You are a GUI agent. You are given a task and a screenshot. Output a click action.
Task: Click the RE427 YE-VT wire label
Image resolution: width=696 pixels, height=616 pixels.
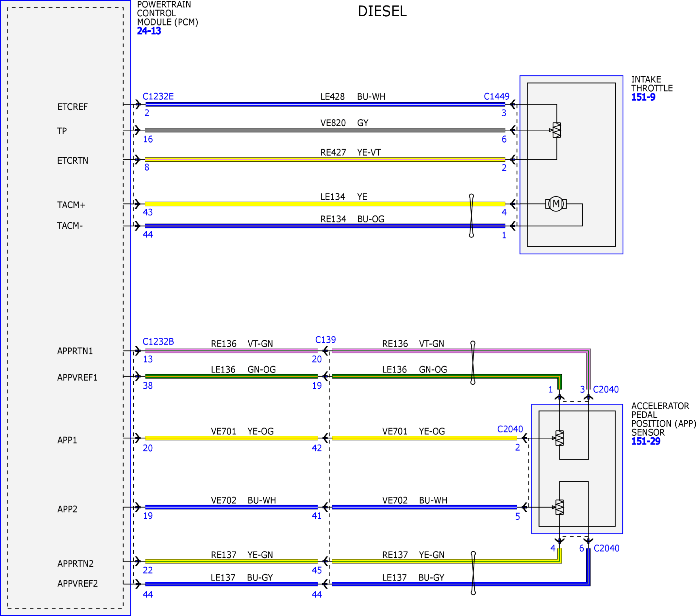point(350,153)
